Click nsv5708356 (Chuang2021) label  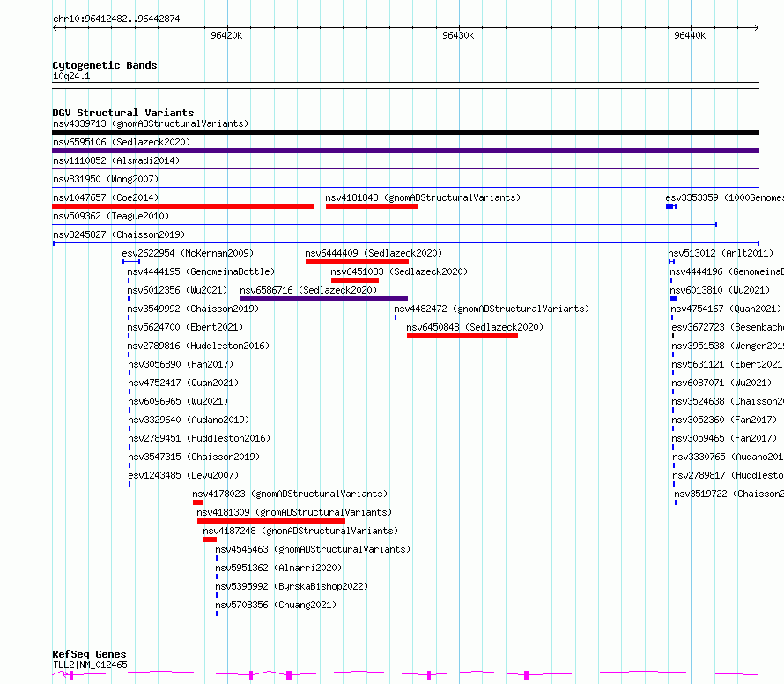click(x=276, y=605)
